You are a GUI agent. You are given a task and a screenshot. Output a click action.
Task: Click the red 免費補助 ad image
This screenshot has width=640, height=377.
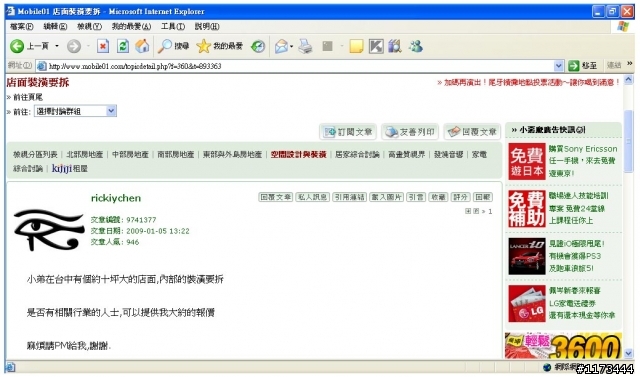[x=527, y=208]
